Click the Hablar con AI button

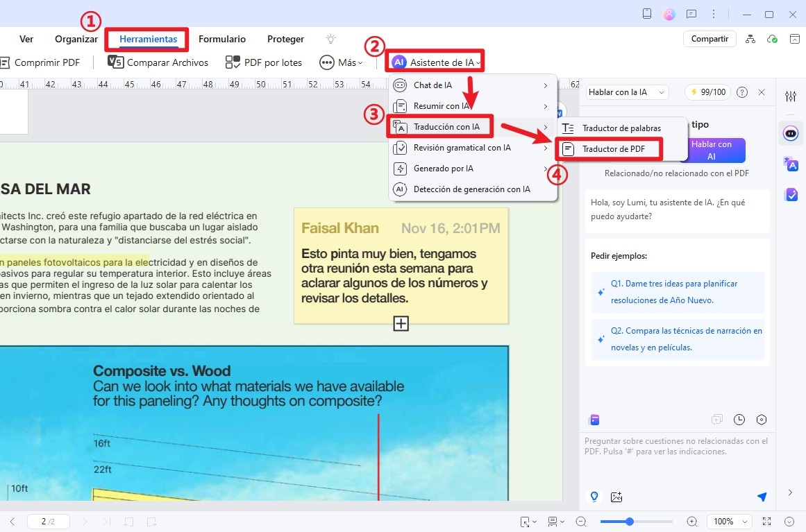[x=712, y=150]
